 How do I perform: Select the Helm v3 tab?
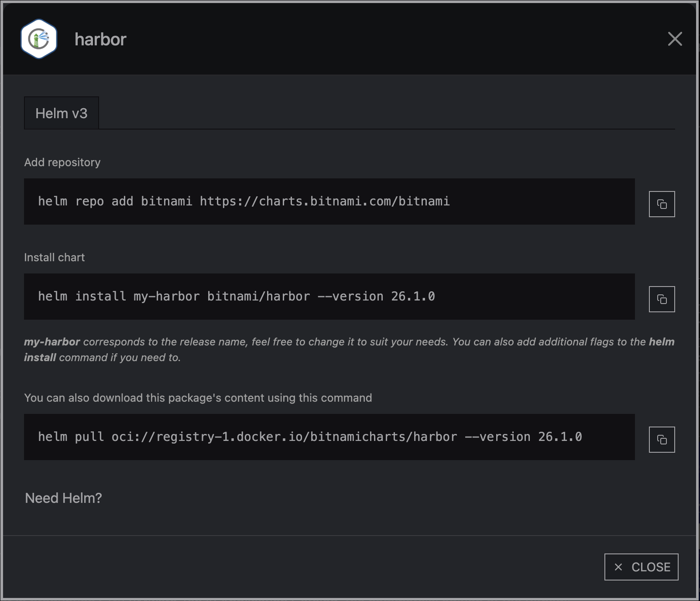62,113
